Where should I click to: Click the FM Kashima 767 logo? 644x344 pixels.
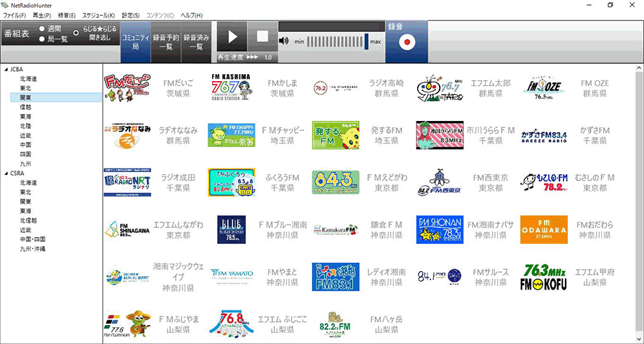(x=231, y=87)
